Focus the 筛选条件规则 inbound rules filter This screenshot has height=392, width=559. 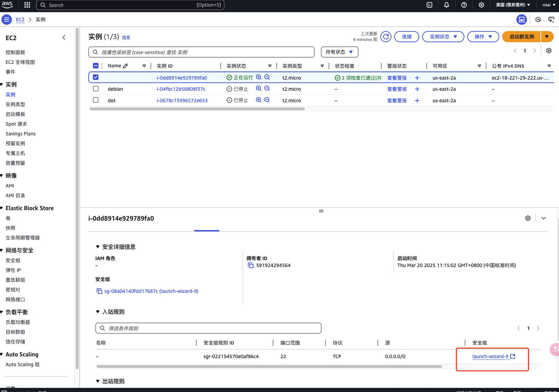coord(208,328)
